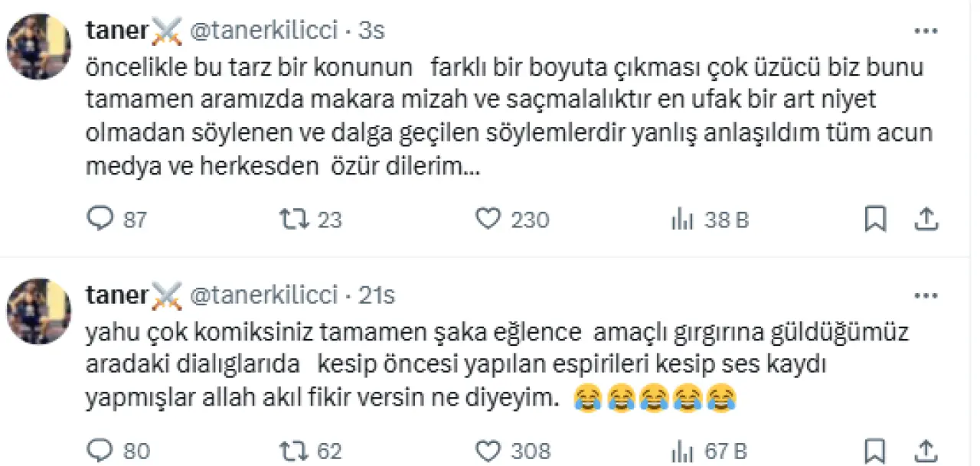Open more options on the first tweet
The image size is (980, 466).
tap(926, 31)
